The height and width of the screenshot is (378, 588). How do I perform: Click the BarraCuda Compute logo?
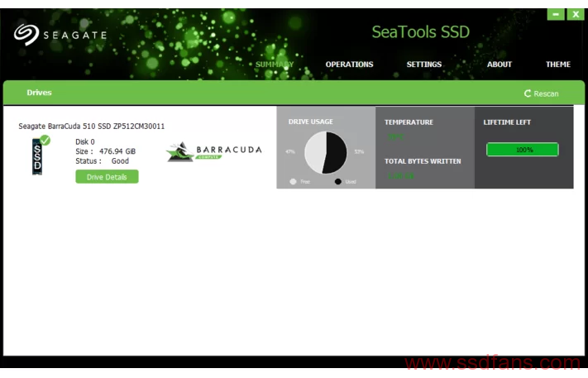point(213,152)
